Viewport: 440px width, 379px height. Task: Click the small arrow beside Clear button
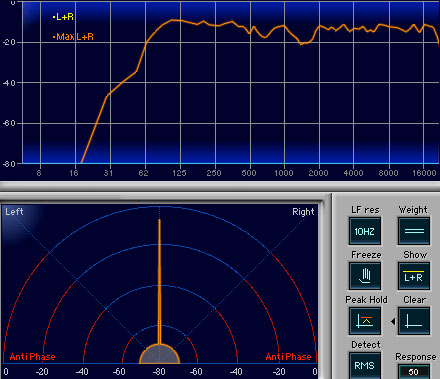pyautogui.click(x=393, y=322)
